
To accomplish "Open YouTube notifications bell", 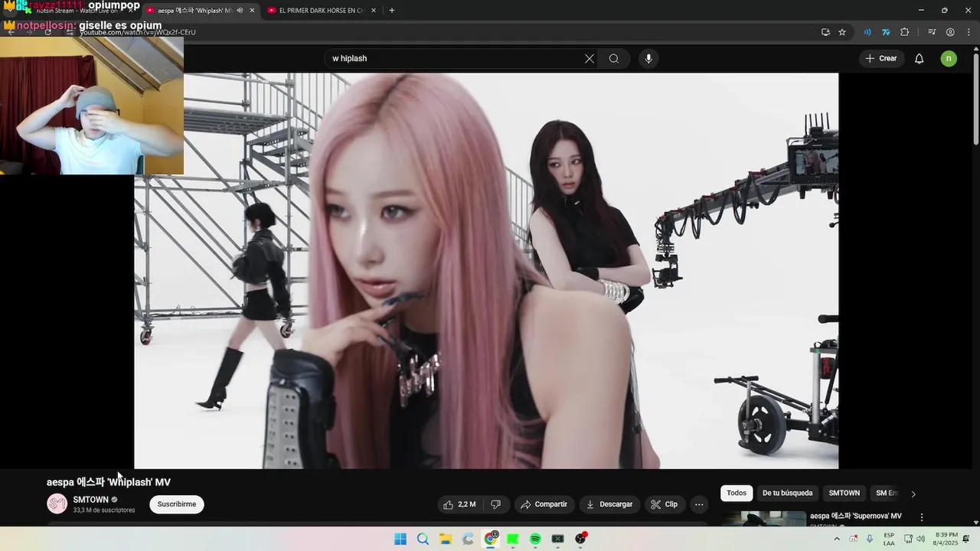I will coord(919,58).
